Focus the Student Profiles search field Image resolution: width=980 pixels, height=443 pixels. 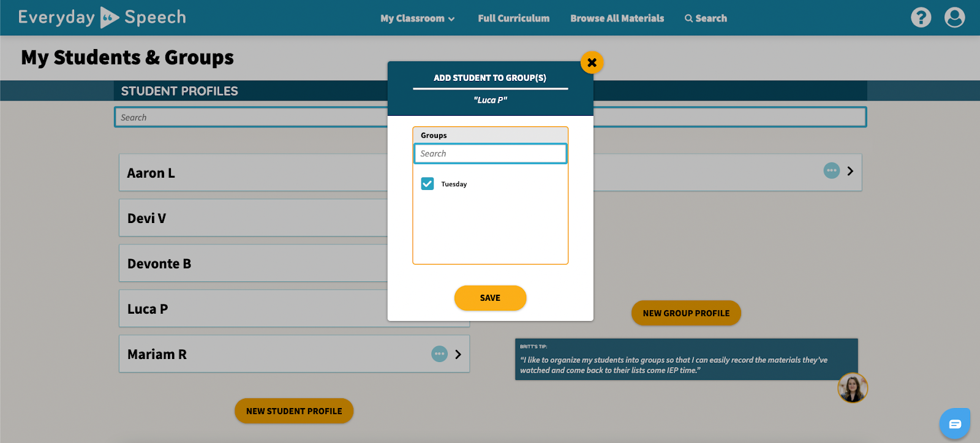tap(490, 117)
